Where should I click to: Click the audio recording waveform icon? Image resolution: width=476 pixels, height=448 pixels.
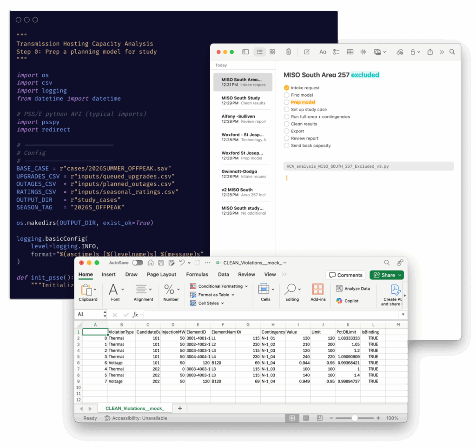point(363,52)
